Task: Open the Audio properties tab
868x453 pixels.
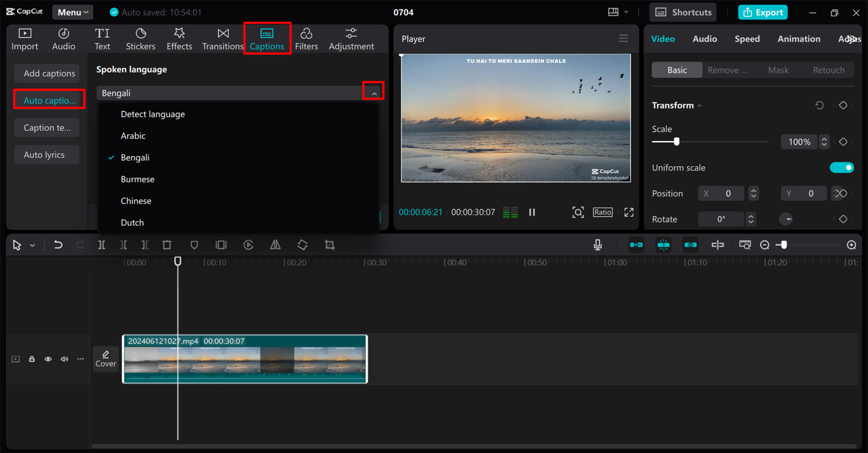Action: [x=705, y=39]
